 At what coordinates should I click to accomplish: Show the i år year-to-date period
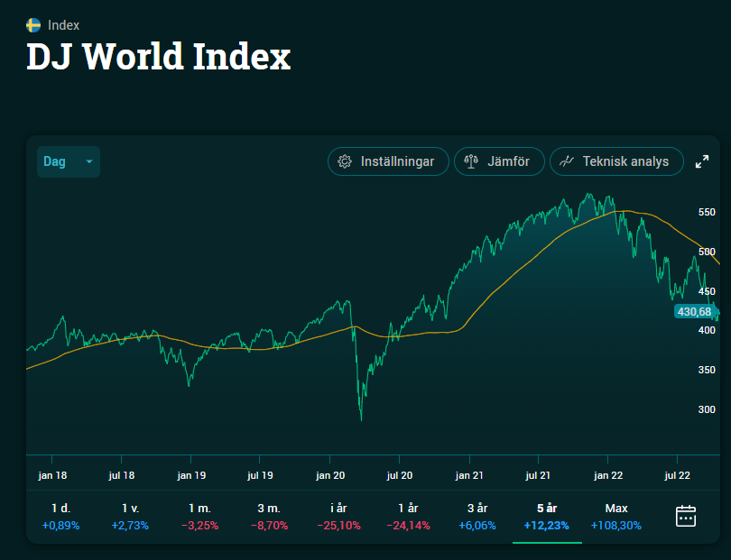(x=338, y=517)
